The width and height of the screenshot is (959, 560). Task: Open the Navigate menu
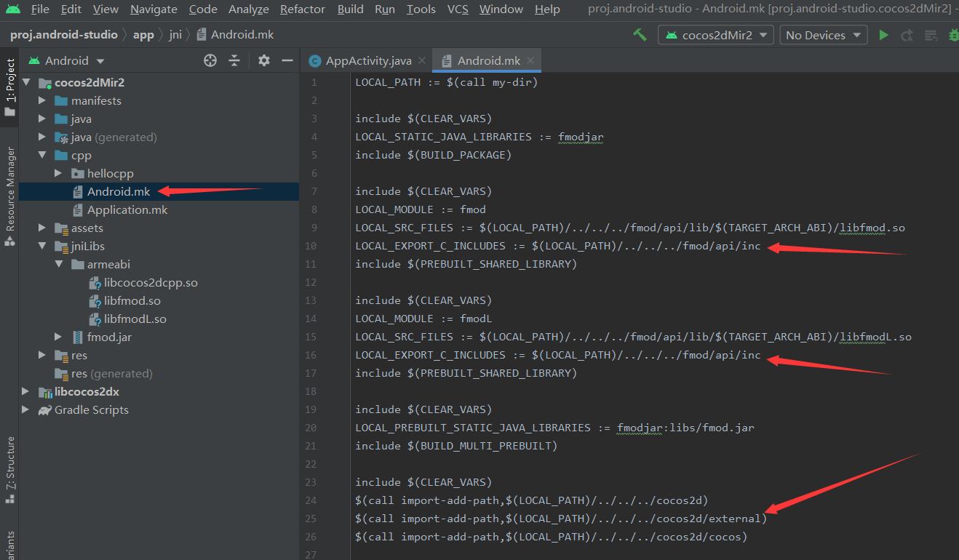154,9
